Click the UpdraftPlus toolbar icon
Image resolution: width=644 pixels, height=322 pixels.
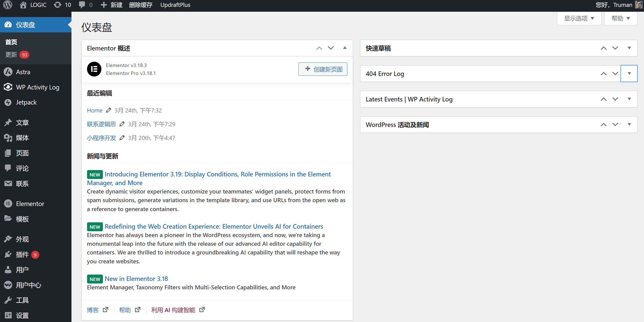[175, 5]
